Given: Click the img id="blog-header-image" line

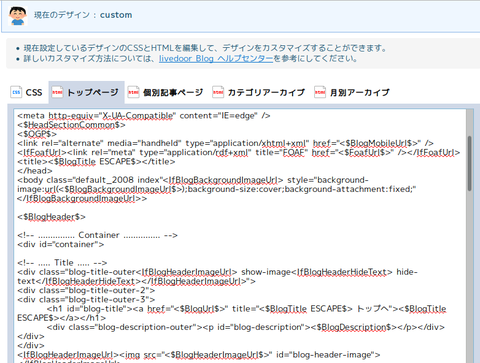Looking at the screenshot, I should (199, 355).
